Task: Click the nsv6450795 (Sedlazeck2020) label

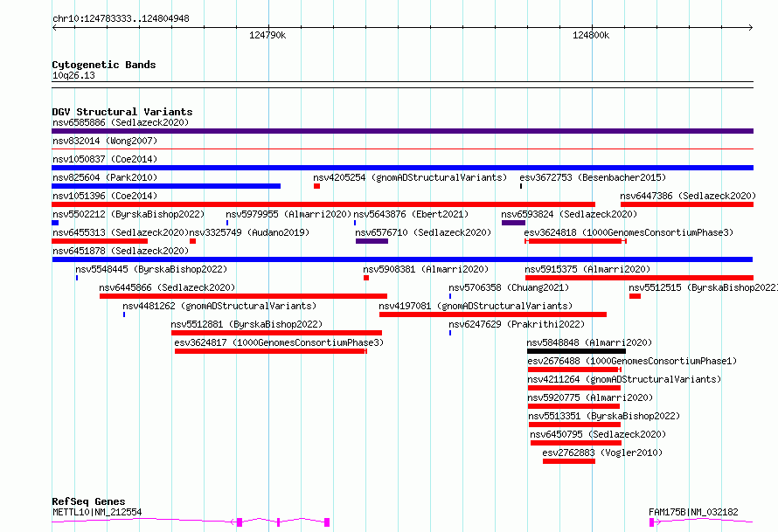Action: pos(598,434)
